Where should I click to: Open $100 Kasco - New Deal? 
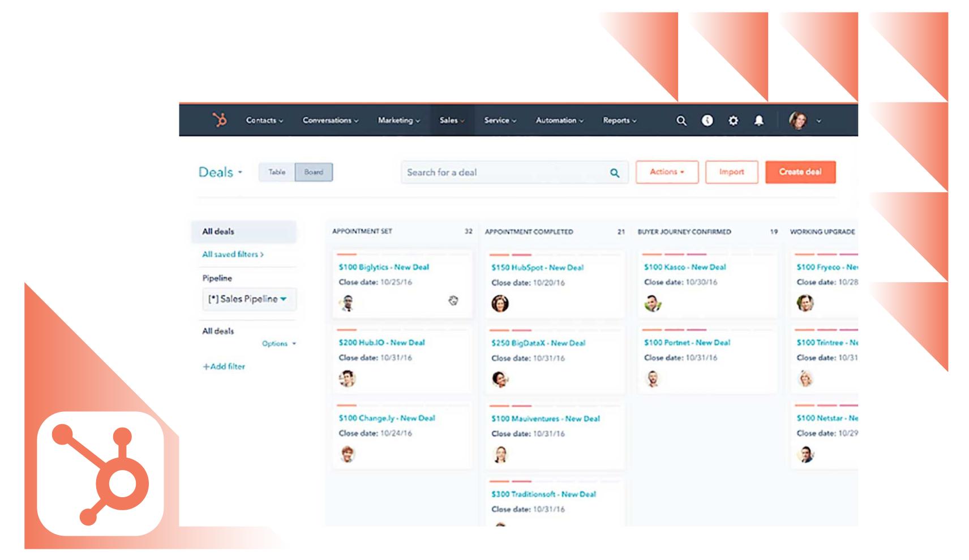685,267
